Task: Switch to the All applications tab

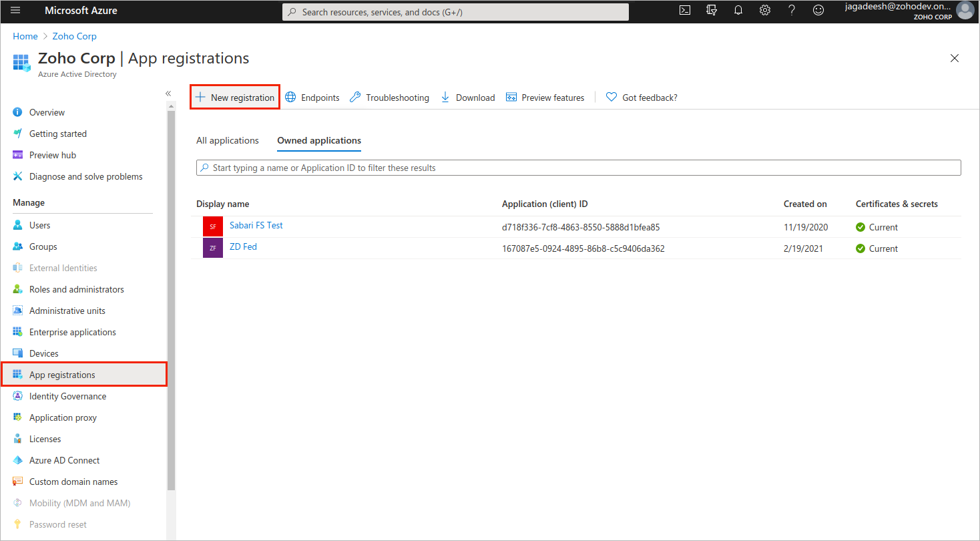Action: pos(228,140)
